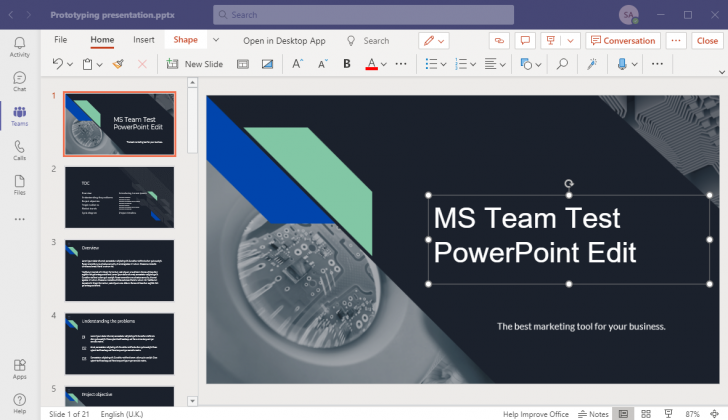Screen dimensions: 728x420
Task: Switch to the Insert tab
Action: [144, 40]
